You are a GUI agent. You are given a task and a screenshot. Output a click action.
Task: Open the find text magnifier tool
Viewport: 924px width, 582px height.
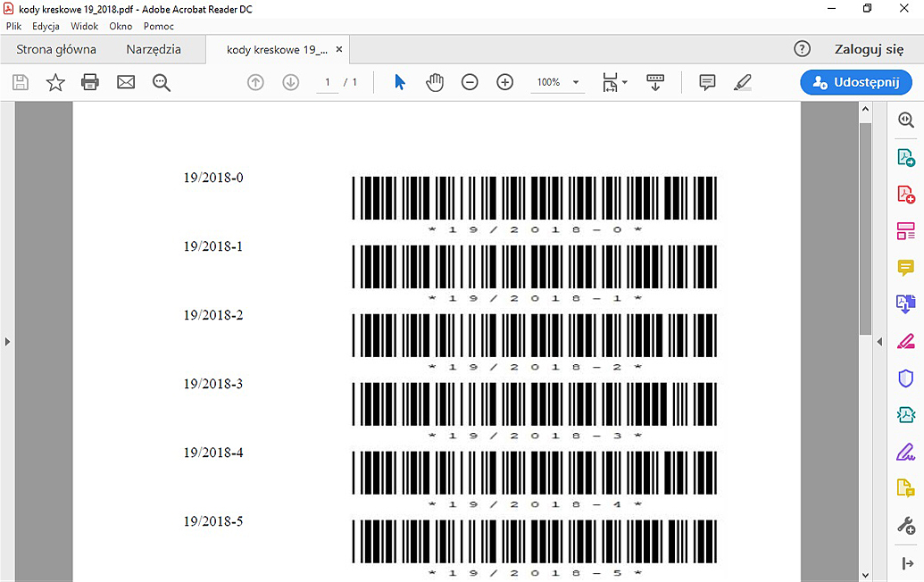coord(162,82)
